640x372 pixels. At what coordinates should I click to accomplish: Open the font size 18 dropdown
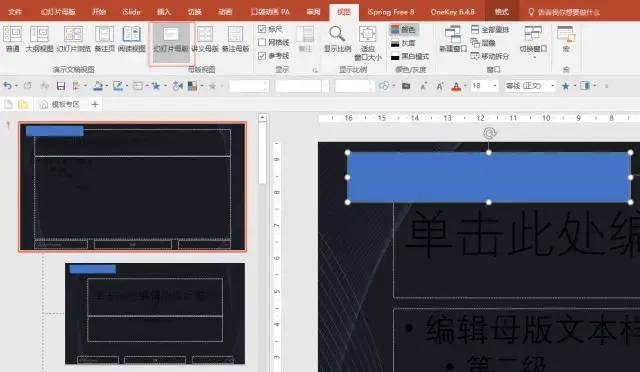pos(495,86)
